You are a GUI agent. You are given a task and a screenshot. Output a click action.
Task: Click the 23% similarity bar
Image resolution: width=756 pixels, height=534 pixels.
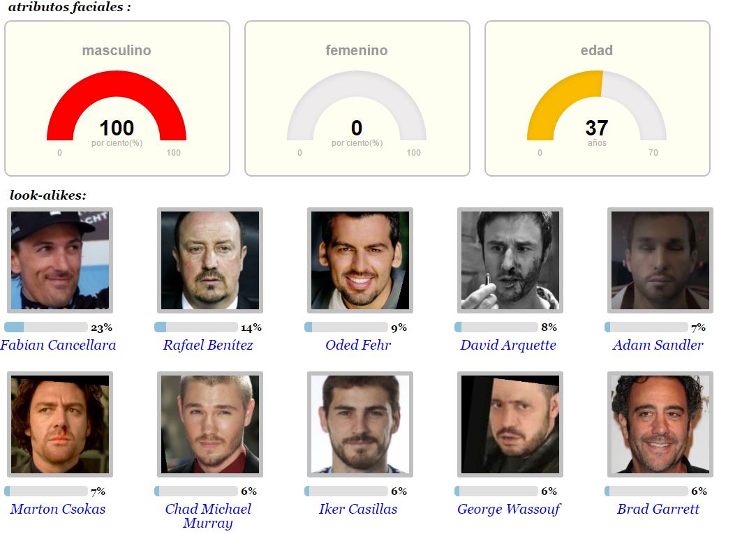tap(46, 327)
